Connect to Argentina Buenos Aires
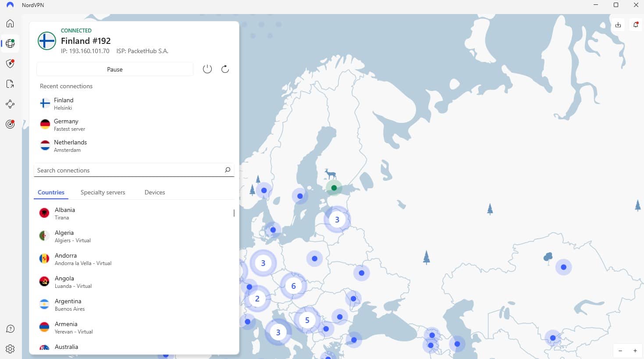644x359 pixels. tap(134, 305)
